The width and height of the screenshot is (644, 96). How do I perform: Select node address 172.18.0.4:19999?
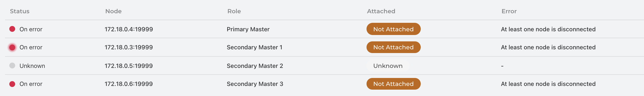tap(129, 29)
